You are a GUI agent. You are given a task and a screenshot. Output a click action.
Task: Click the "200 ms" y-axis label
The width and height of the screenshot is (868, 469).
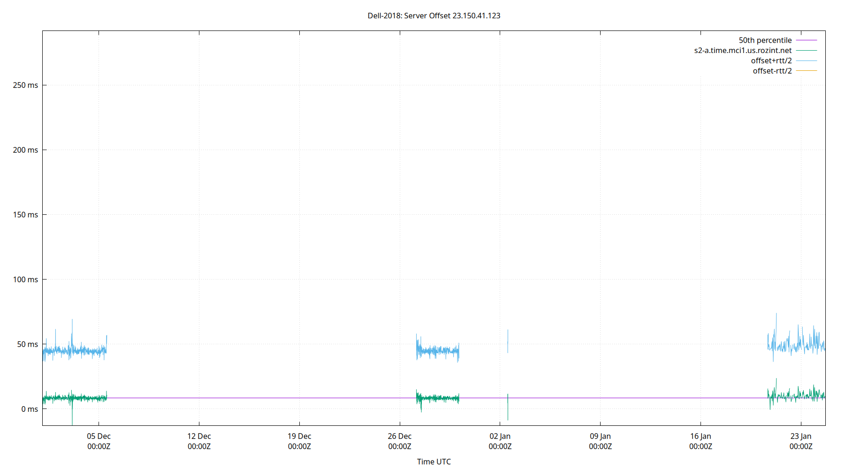25,150
